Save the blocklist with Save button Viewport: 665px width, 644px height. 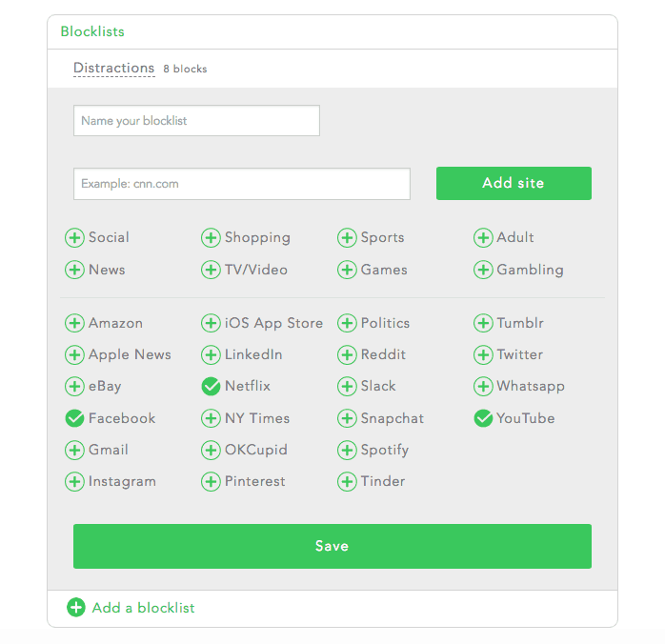click(332, 546)
